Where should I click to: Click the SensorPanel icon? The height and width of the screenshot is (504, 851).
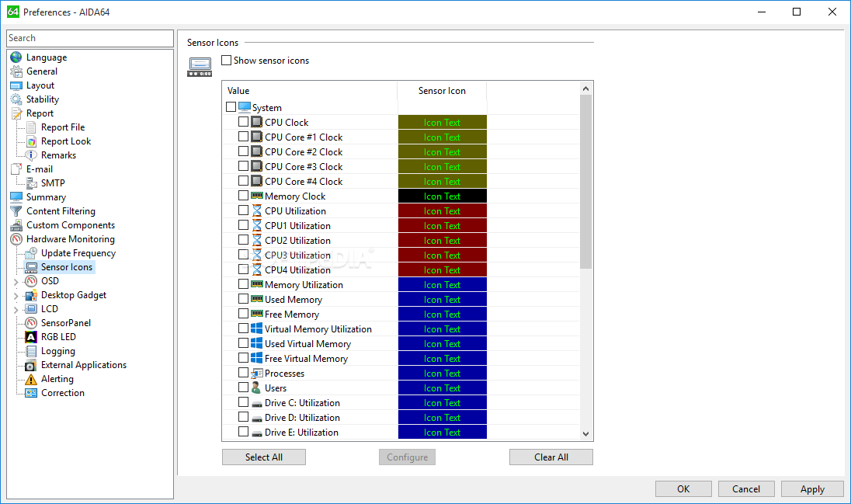tap(32, 323)
